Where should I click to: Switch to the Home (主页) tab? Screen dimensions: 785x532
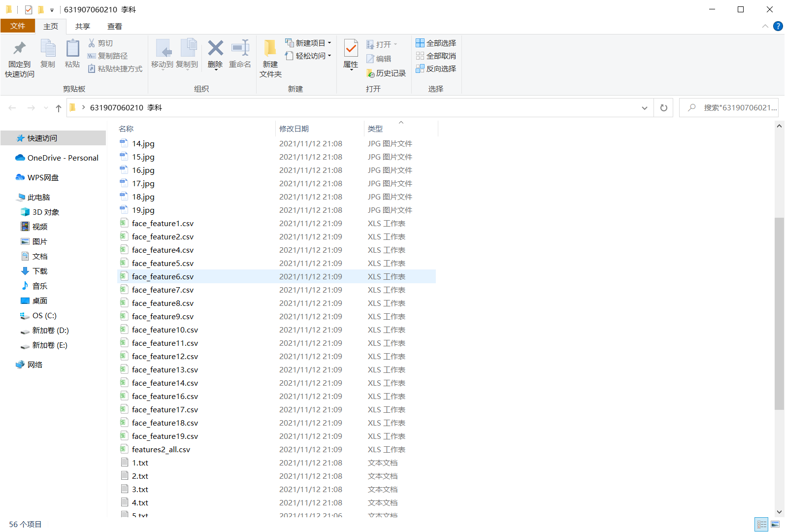pyautogui.click(x=51, y=26)
